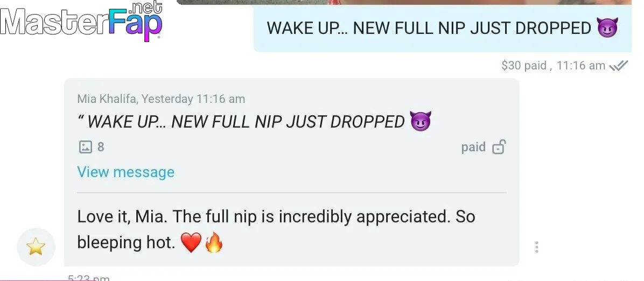The width and height of the screenshot is (644, 281).
Task: Click the 5:23 pm timestamp
Action: pyautogui.click(x=89, y=278)
